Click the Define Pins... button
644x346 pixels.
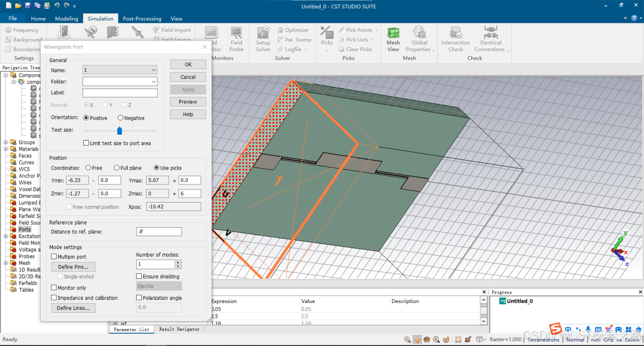(x=73, y=267)
